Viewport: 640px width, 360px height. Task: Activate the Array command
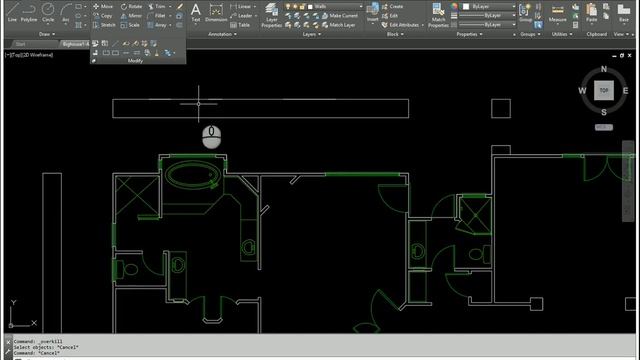(157, 25)
